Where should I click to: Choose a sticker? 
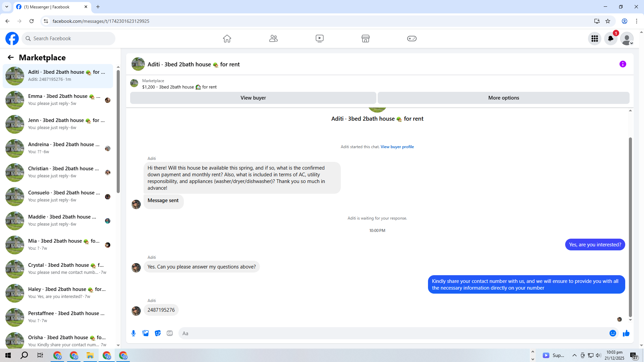tap(158, 333)
